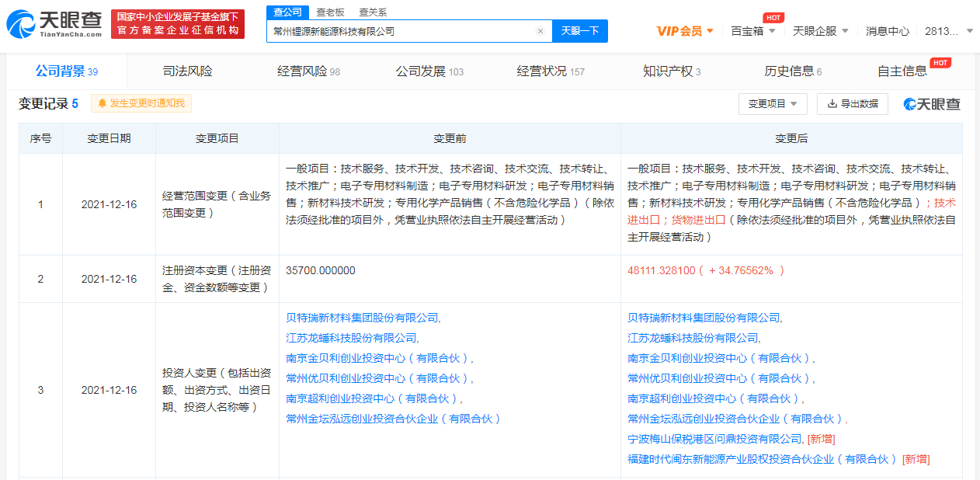
Task: Expand the 天眼企服 dropdown menu
Action: coord(820,31)
